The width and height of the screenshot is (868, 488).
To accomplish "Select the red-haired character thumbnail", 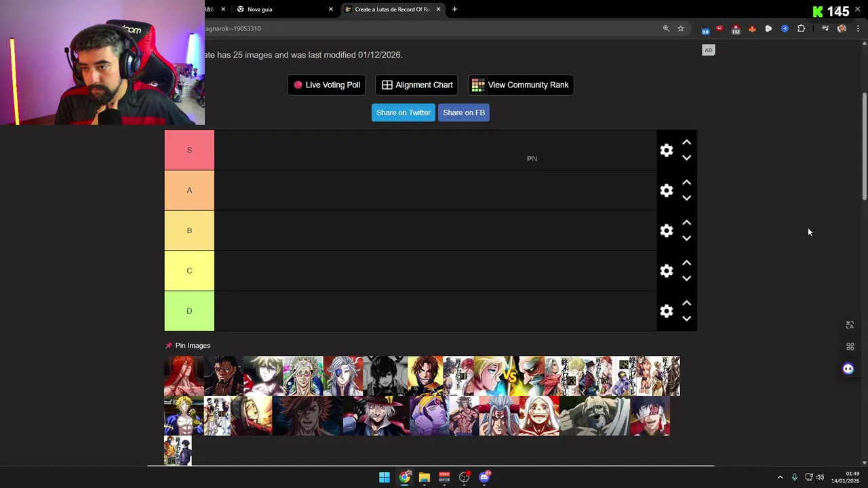I will click(x=184, y=376).
